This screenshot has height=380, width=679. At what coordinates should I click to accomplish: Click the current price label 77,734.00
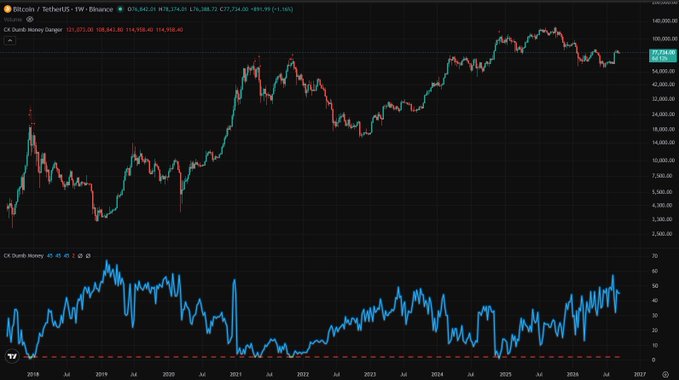coord(663,55)
